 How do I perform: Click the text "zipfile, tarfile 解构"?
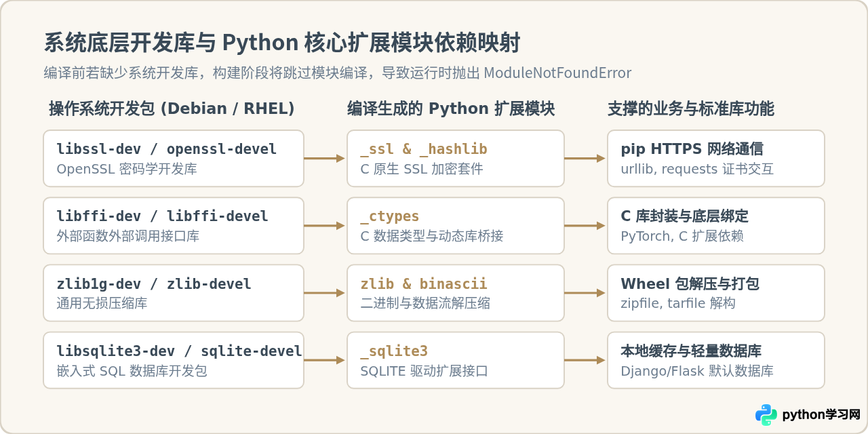678,303
